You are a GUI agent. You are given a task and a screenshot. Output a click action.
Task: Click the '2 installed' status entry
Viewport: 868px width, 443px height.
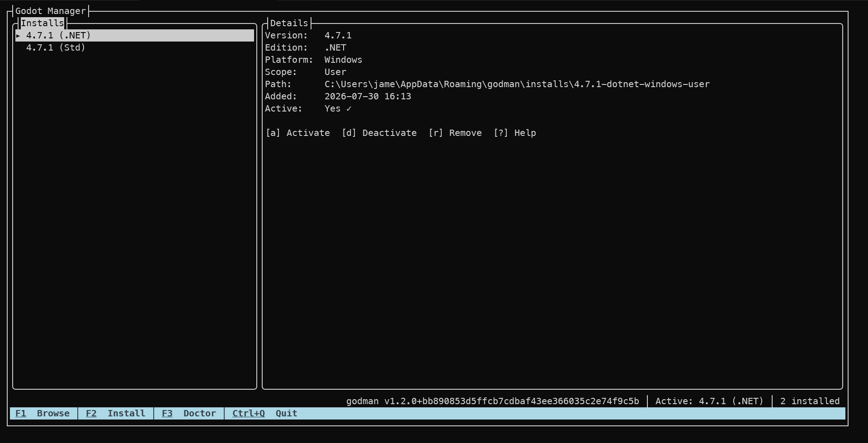click(810, 401)
